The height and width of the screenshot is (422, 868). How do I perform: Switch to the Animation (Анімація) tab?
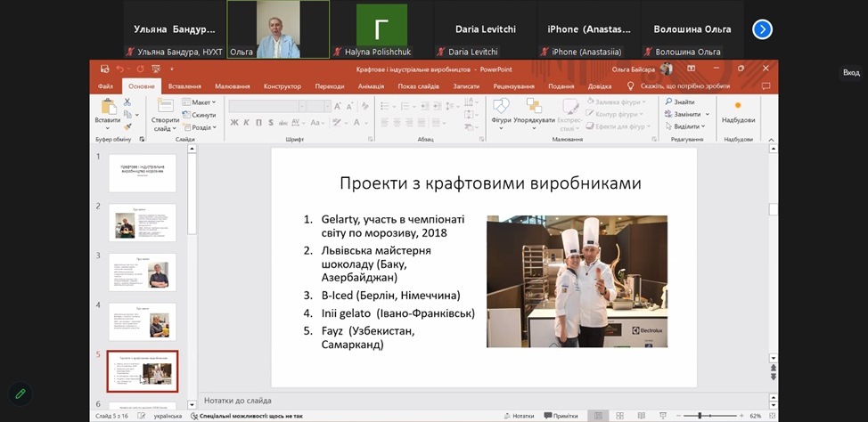371,86
